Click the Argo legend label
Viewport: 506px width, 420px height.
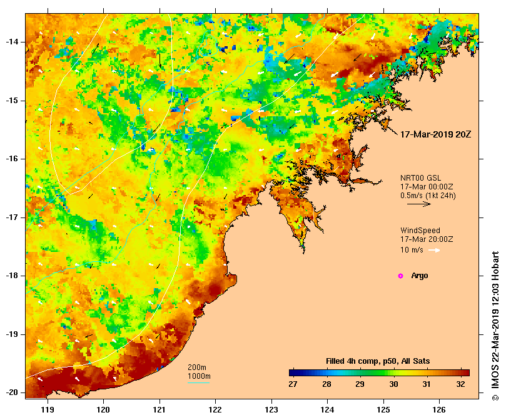(x=420, y=276)
